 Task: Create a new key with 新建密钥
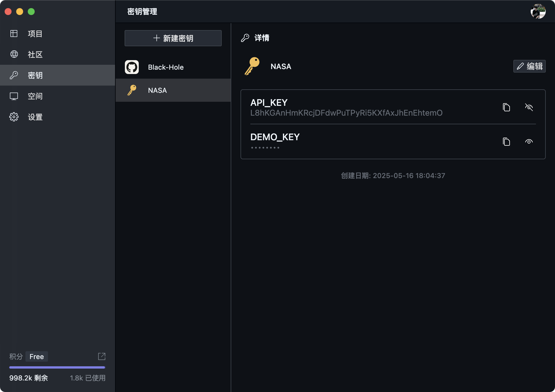click(173, 38)
